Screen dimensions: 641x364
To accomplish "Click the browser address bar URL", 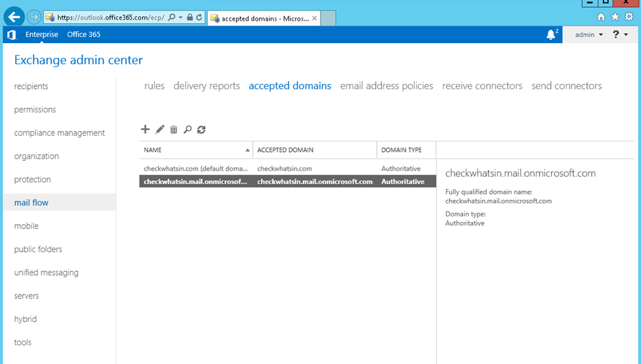I will [x=110, y=17].
